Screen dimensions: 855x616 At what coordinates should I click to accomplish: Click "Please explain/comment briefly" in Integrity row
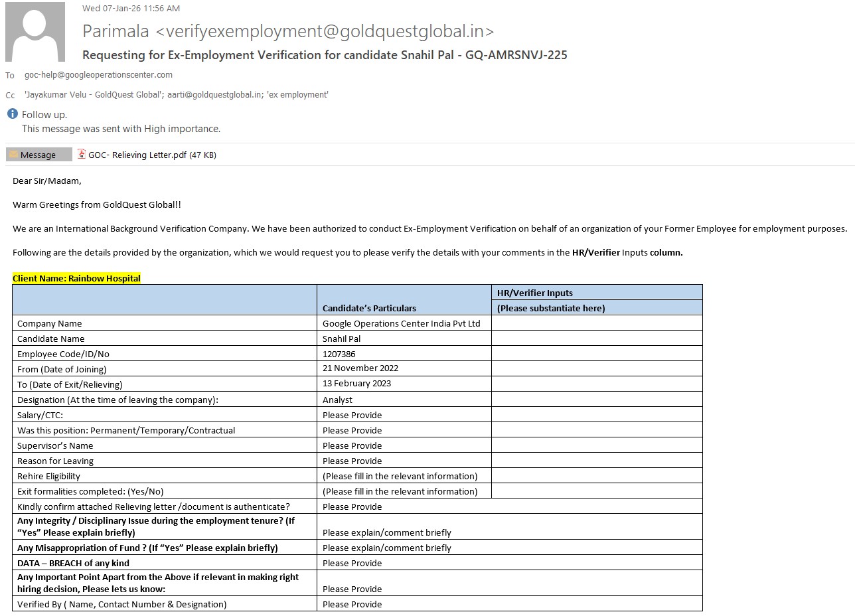[x=387, y=532]
